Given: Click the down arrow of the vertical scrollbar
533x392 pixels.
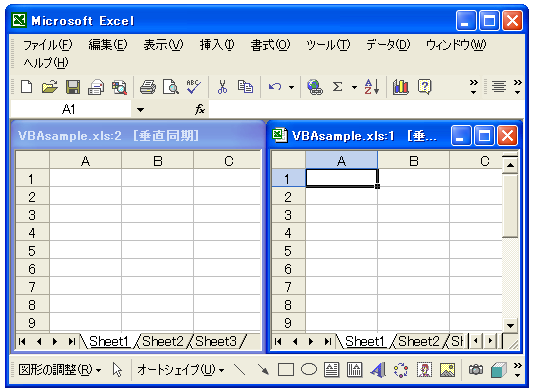Looking at the screenshot, I should [x=510, y=325].
